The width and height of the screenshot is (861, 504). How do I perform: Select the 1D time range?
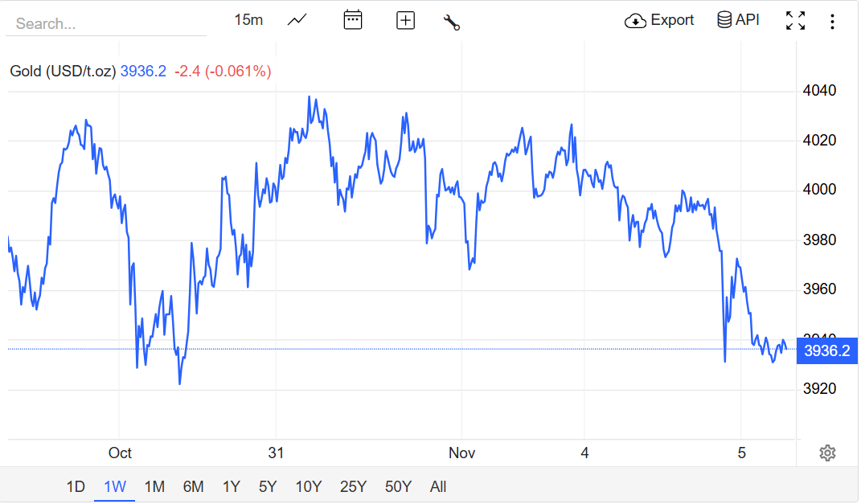click(76, 486)
